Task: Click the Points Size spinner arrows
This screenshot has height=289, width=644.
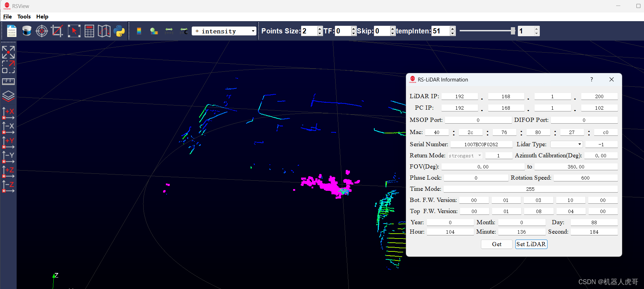Action: point(320,31)
